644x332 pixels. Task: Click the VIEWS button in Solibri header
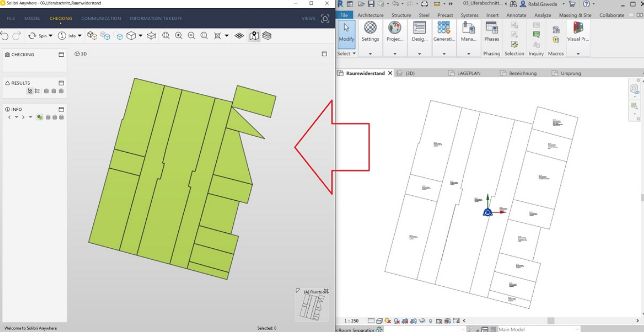[x=309, y=18]
